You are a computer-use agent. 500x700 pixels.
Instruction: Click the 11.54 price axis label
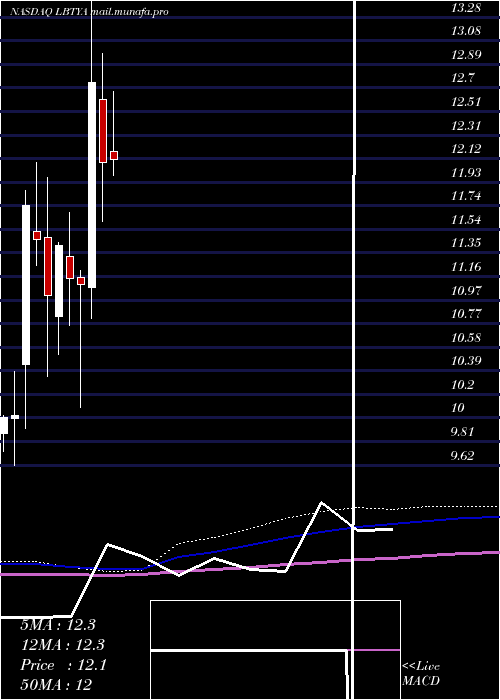coord(466,220)
